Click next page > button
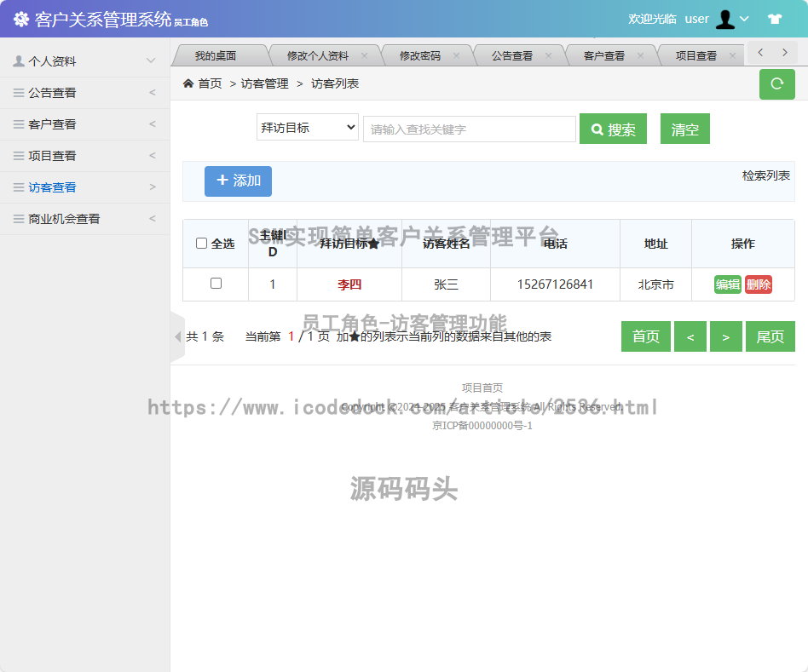Image resolution: width=808 pixels, height=672 pixels. click(726, 336)
